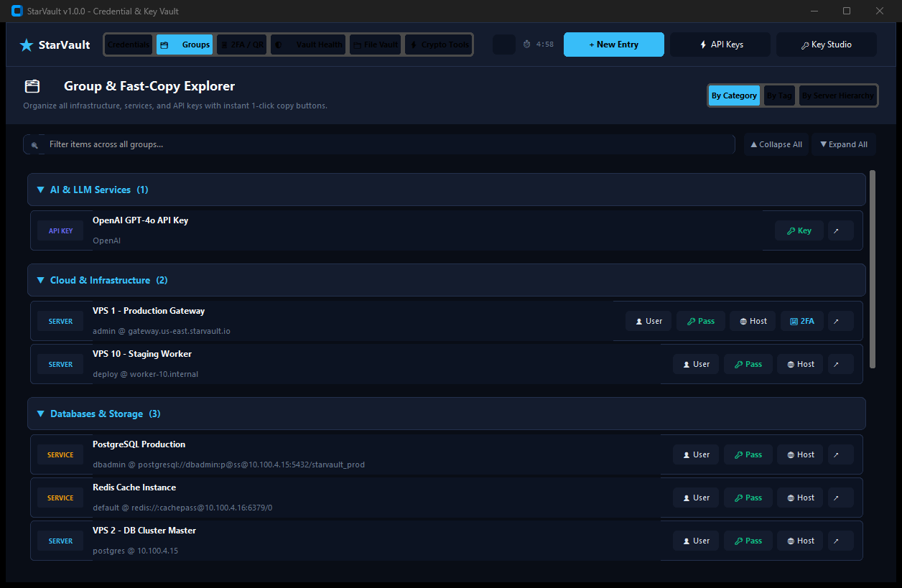Open API Keys from the header
Screen dimensions: 902x588
click(x=720, y=45)
